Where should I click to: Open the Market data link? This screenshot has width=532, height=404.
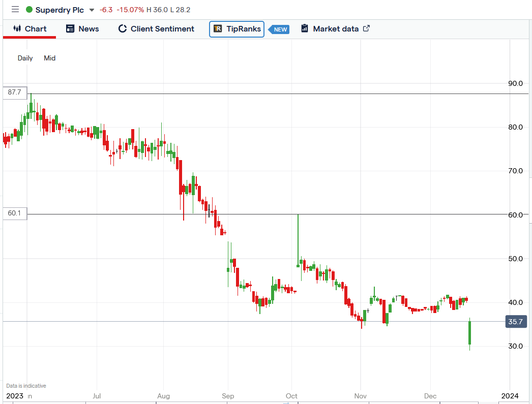coord(335,29)
